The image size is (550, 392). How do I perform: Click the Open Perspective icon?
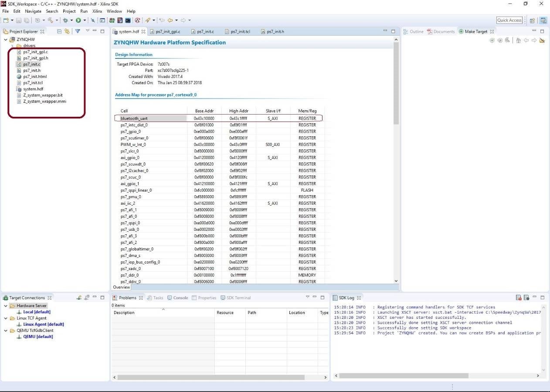tap(532, 20)
